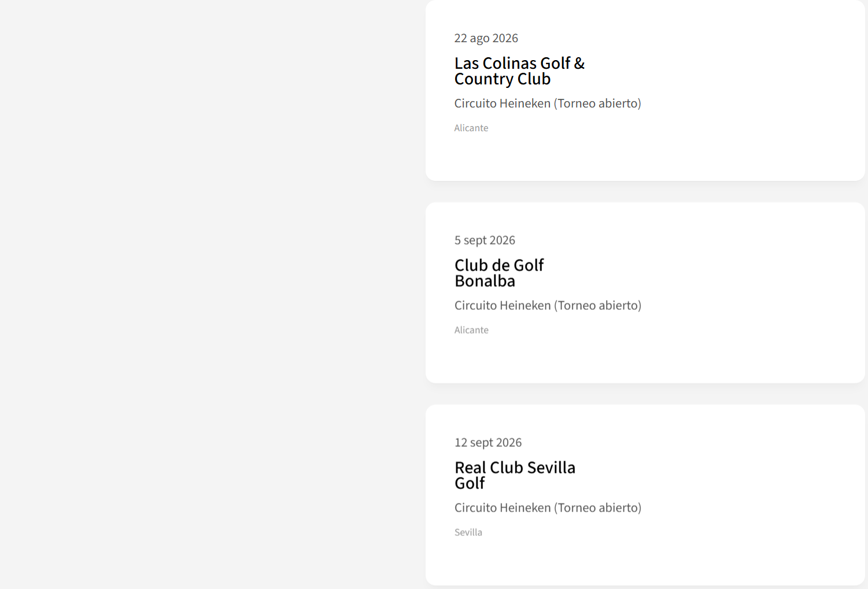Click the blank gray area left of cards
The image size is (868, 589).
[208, 289]
